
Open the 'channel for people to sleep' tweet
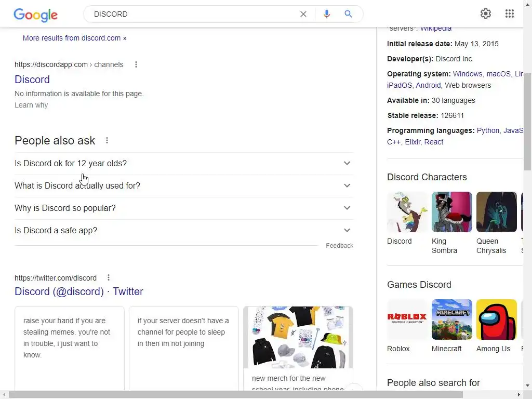pyautogui.click(x=184, y=349)
